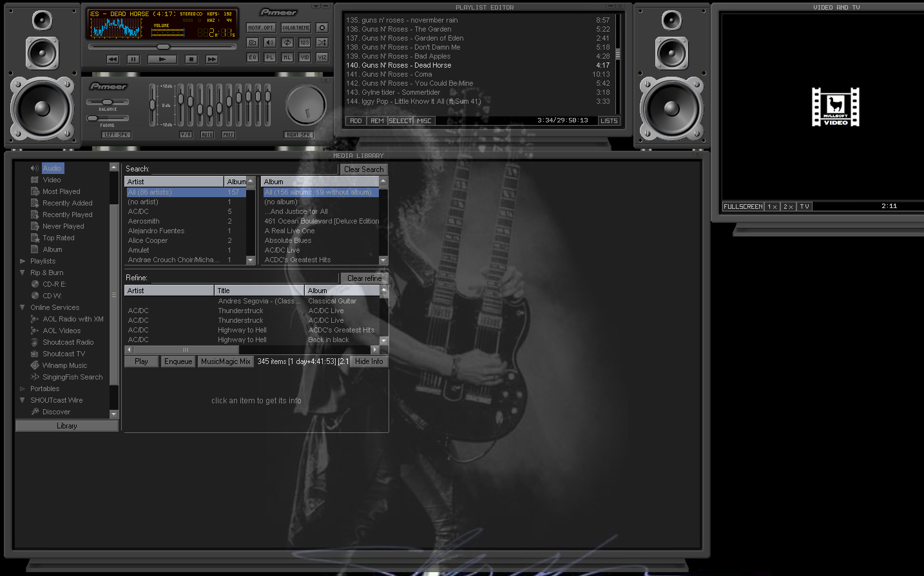Image resolution: width=924 pixels, height=576 pixels.
Task: Click the speaker mute icon
Action: pos(270,43)
